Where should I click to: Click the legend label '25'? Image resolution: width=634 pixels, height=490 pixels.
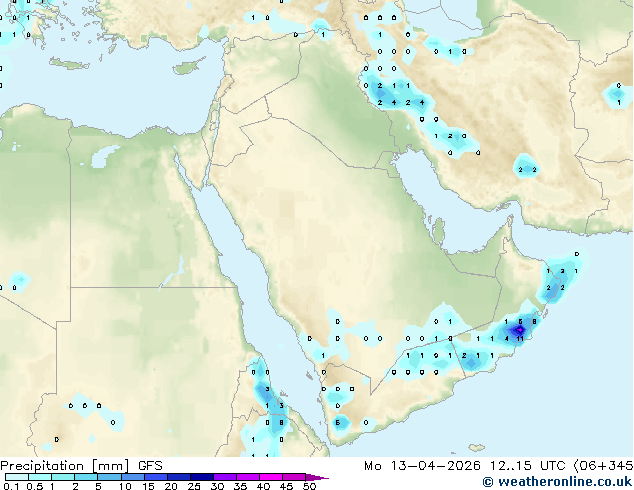pos(194,486)
